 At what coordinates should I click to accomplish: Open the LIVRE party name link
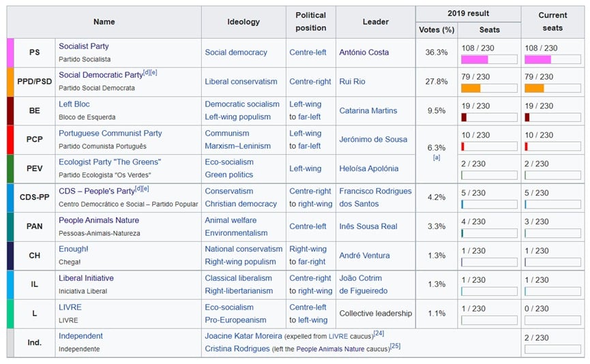click(x=70, y=307)
